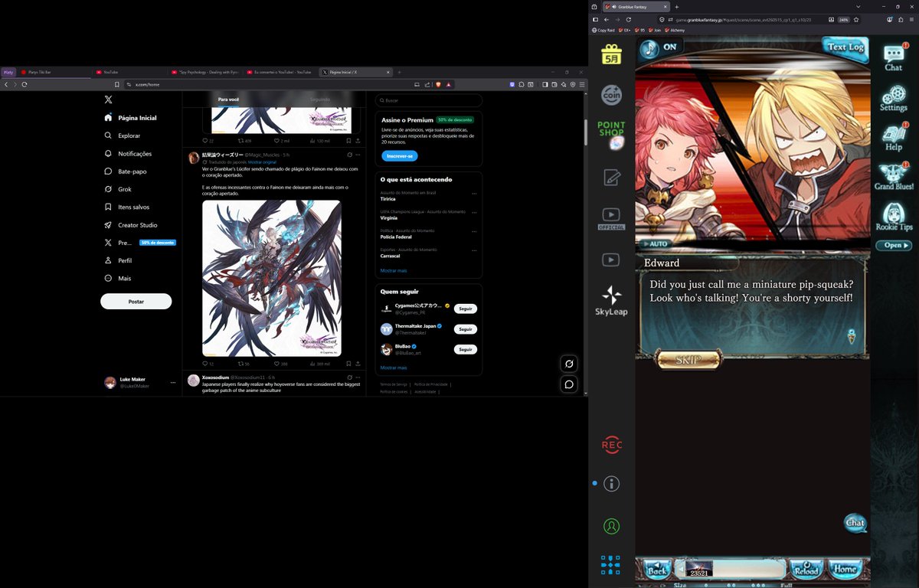This screenshot has height=588, width=919.
Task: Open options for Polícia Federal trend
Action: pyautogui.click(x=475, y=231)
